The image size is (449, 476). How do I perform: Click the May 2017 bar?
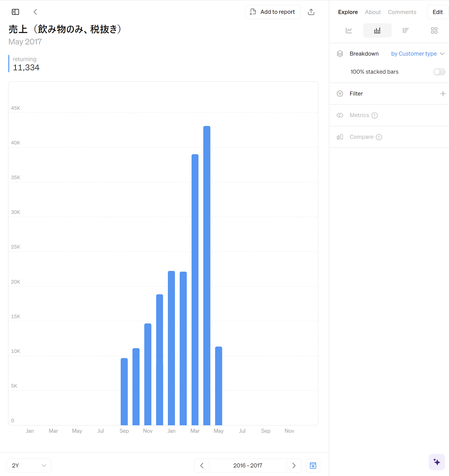(218, 386)
